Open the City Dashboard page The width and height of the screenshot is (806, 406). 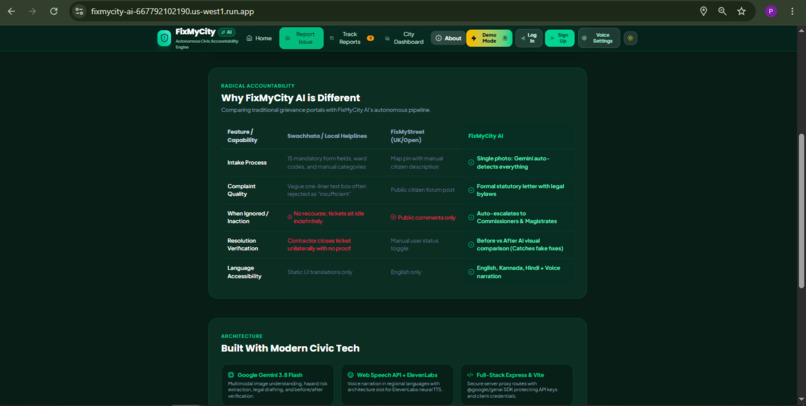(404, 38)
